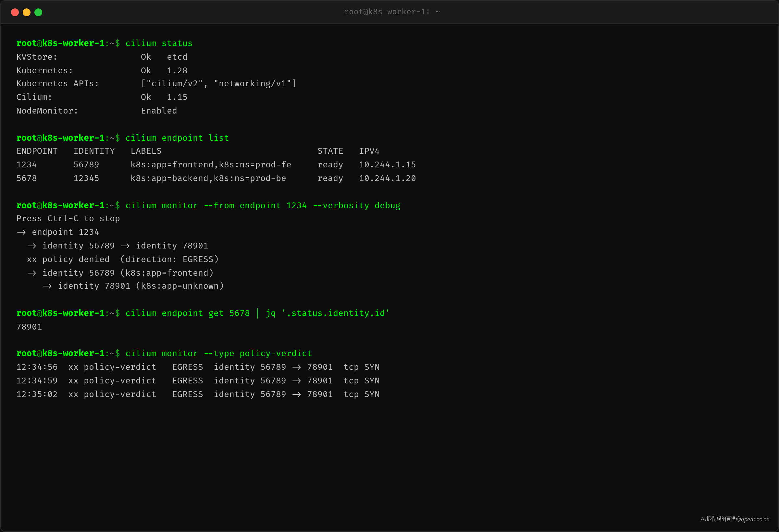Screen dimensions: 779x532
Task: Click the 'Press Ctrl-C to stop' line
Action: [x=68, y=218]
